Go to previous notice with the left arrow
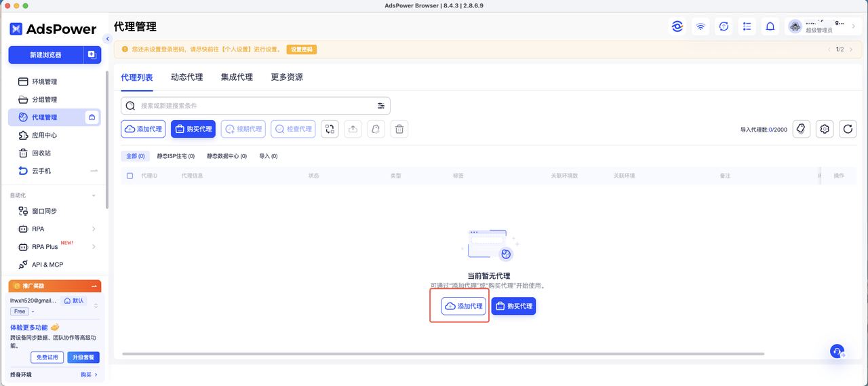Screen dimensions: 868x386 (x=829, y=50)
